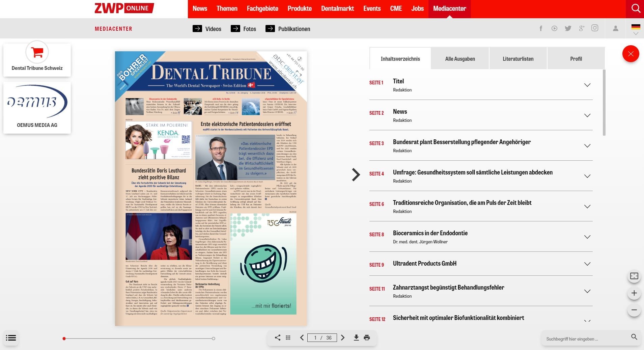
Task: Toggle the fullscreen view icon
Action: click(634, 276)
